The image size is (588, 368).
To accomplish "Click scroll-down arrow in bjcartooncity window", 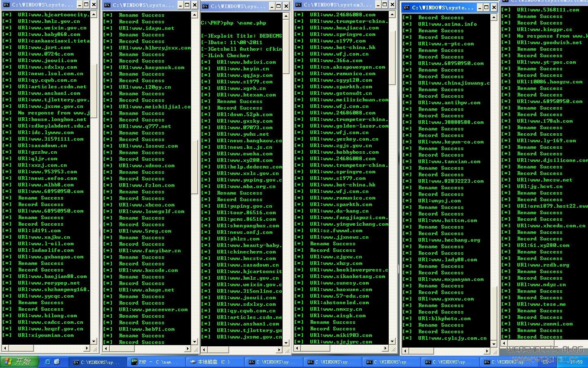I will (94, 341).
